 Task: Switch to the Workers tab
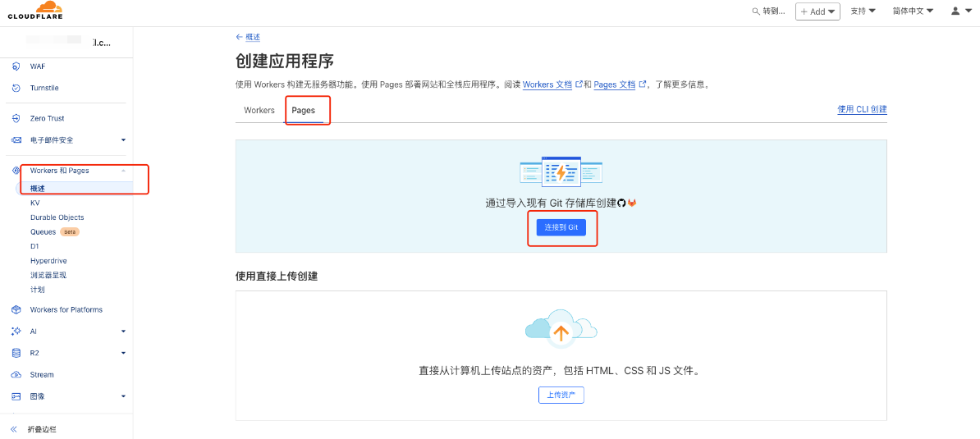click(259, 110)
